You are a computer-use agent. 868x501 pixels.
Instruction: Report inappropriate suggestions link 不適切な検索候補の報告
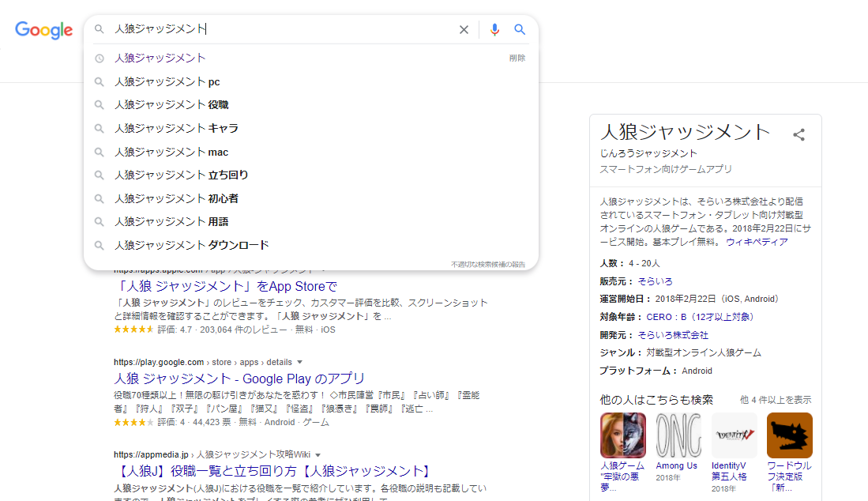(x=487, y=265)
